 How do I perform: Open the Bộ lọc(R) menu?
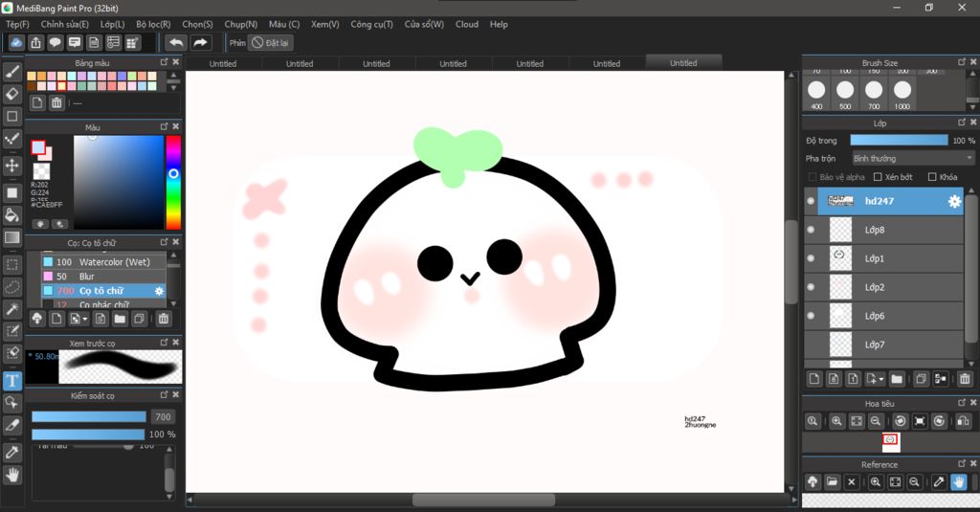[153, 24]
